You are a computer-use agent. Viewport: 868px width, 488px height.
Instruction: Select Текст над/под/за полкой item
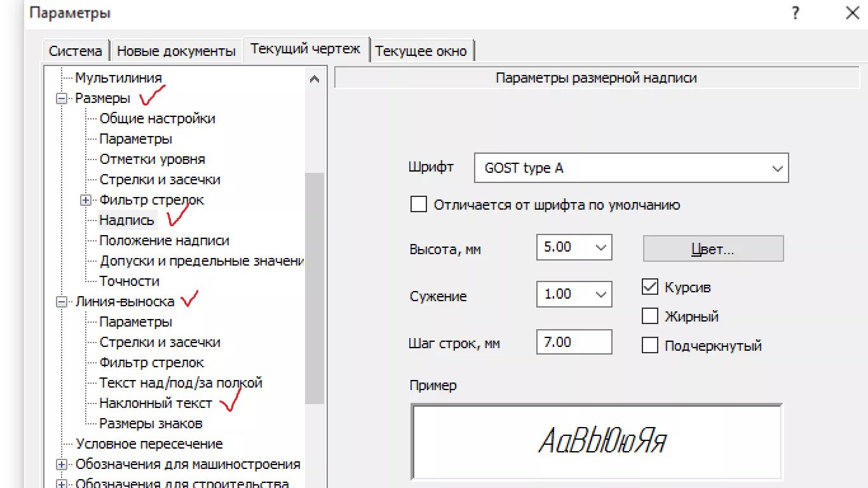[x=180, y=383]
